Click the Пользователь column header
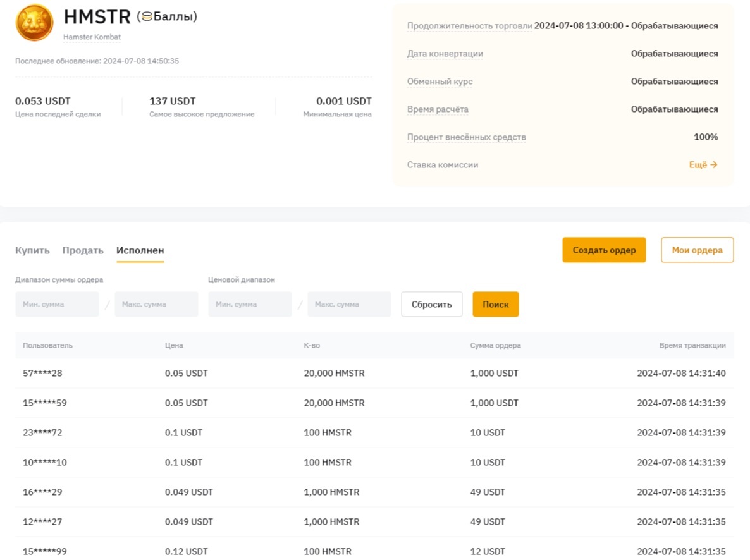This screenshot has height=560, width=750. click(x=47, y=345)
